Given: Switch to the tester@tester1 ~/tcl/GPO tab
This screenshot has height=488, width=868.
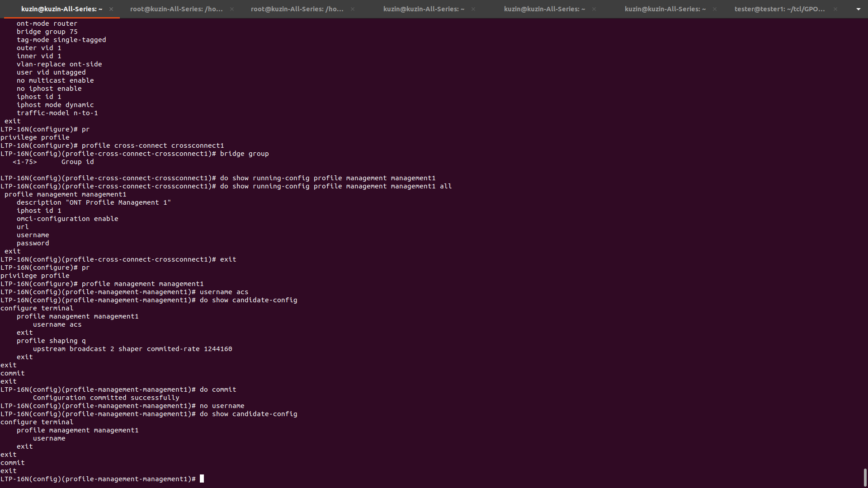Looking at the screenshot, I should click(x=779, y=9).
